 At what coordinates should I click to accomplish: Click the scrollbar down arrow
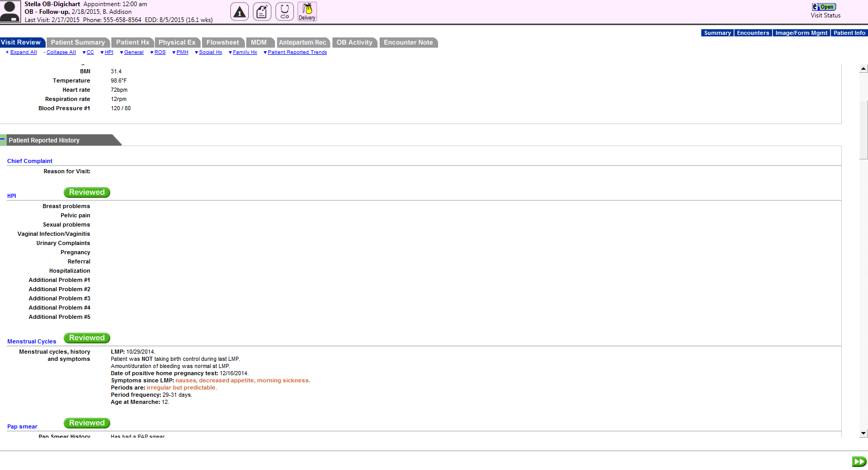point(863,433)
